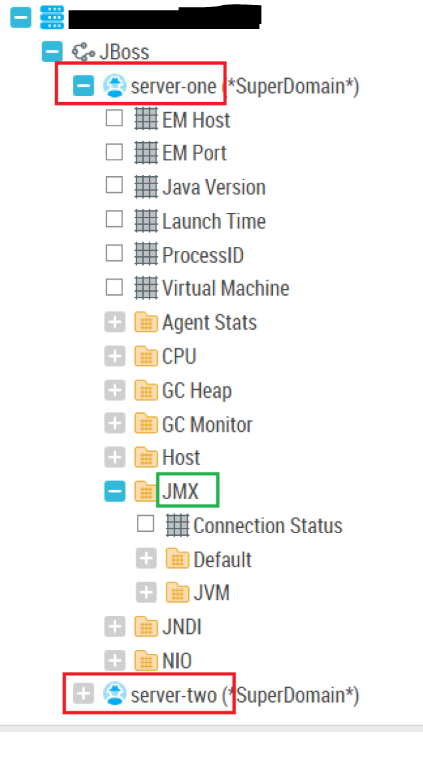
Task: Click the server-one agent icon
Action: [x=115, y=86]
